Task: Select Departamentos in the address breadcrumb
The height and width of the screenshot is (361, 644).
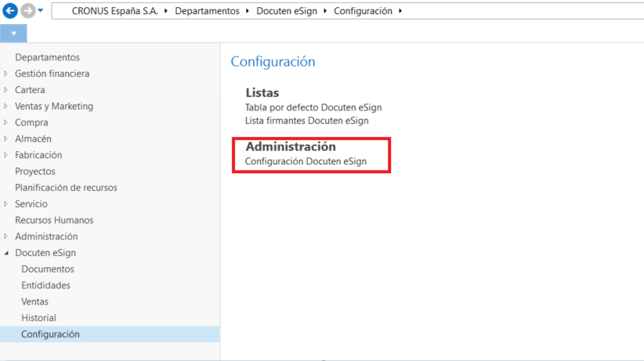Action: click(x=207, y=11)
